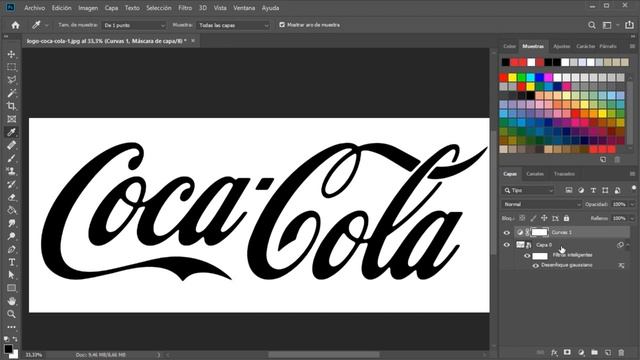Delete layer with trash icon
This screenshot has width=640, height=360.
pos(621,353)
